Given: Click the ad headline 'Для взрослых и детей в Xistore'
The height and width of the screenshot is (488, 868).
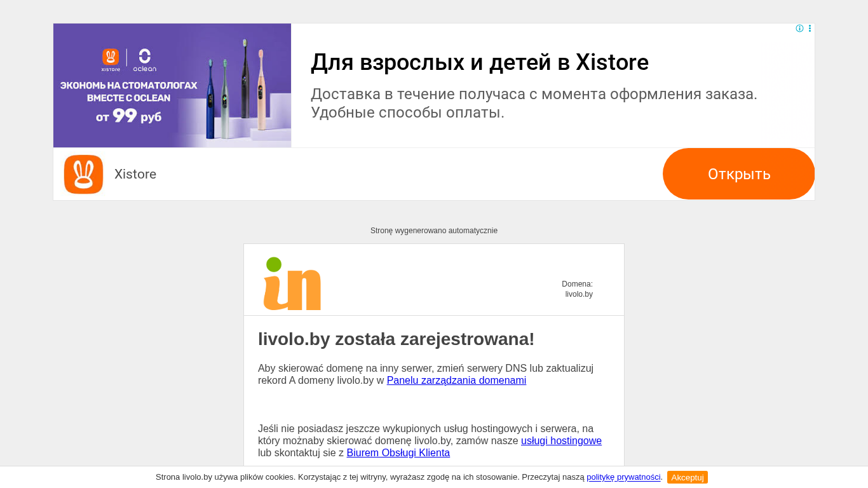Looking at the screenshot, I should (x=480, y=62).
